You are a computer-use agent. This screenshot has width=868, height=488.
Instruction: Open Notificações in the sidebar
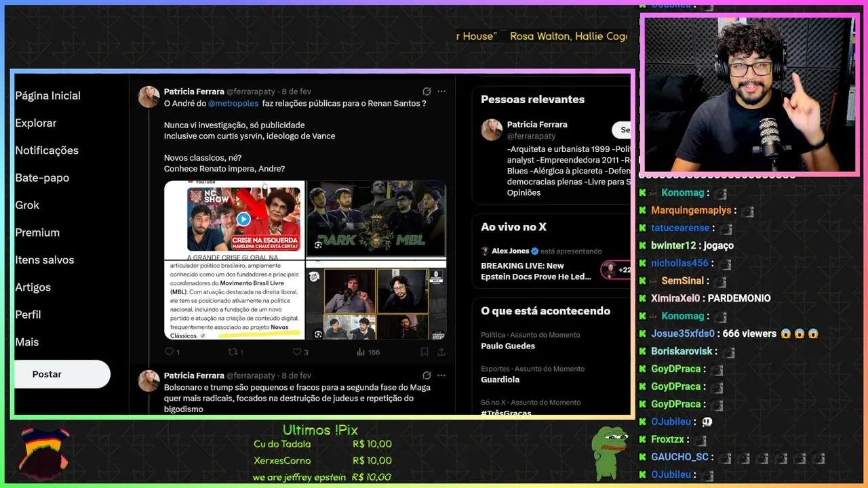click(x=47, y=150)
